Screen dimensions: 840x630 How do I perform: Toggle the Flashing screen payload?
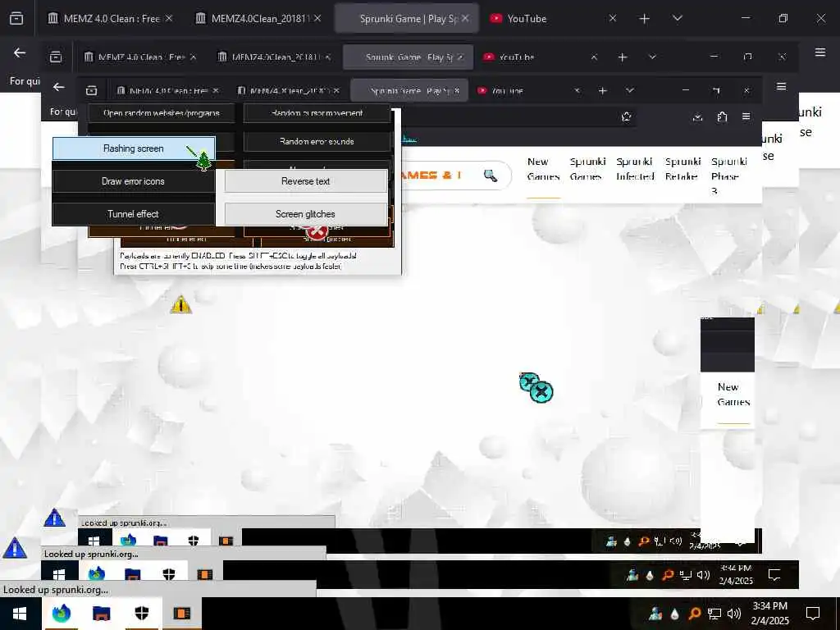coord(134,148)
